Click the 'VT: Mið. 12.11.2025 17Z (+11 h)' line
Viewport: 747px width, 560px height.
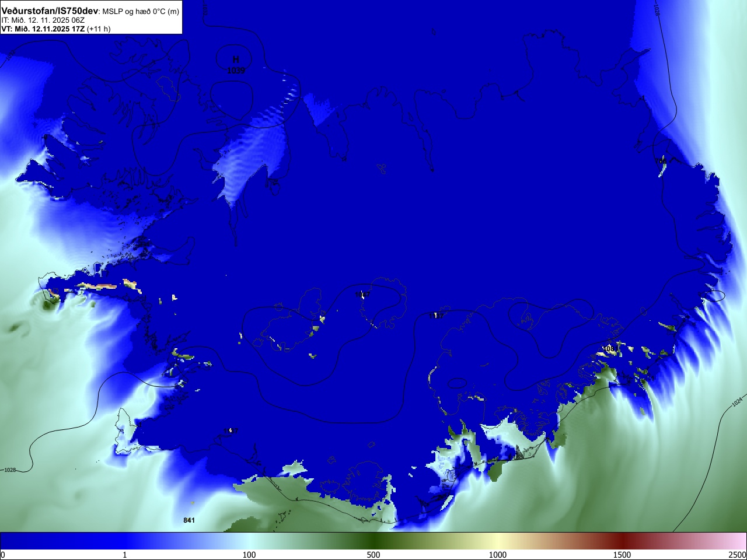coord(56,29)
